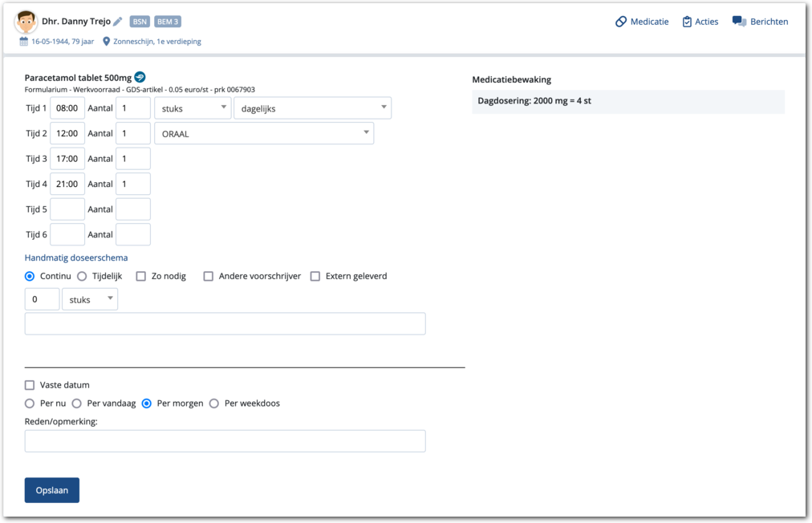
Task: Click the calendar icon by birth date
Action: pos(24,42)
